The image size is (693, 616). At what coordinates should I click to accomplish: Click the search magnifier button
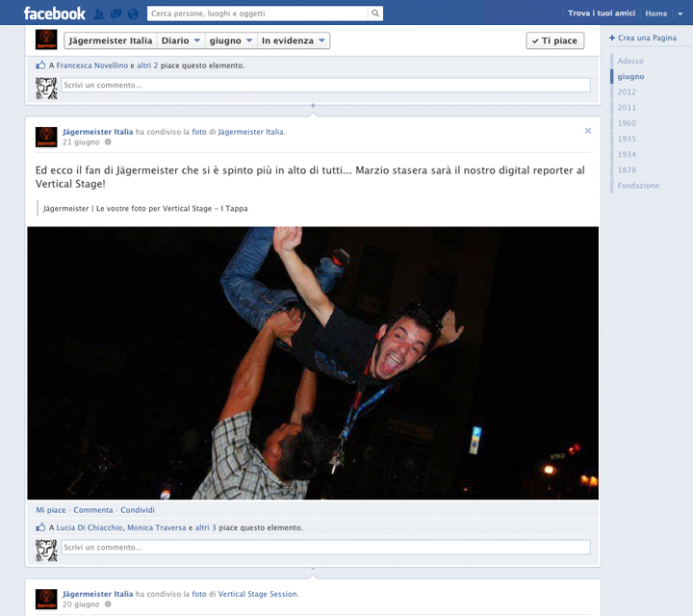(x=374, y=13)
